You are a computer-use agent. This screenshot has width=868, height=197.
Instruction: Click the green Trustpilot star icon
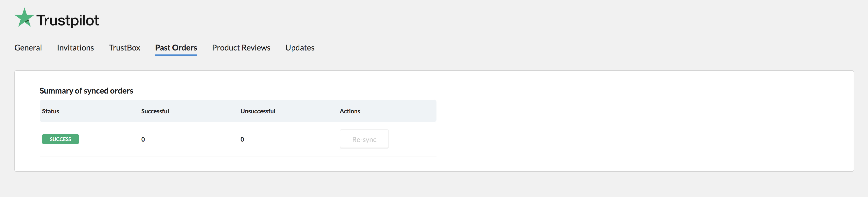[x=24, y=18]
